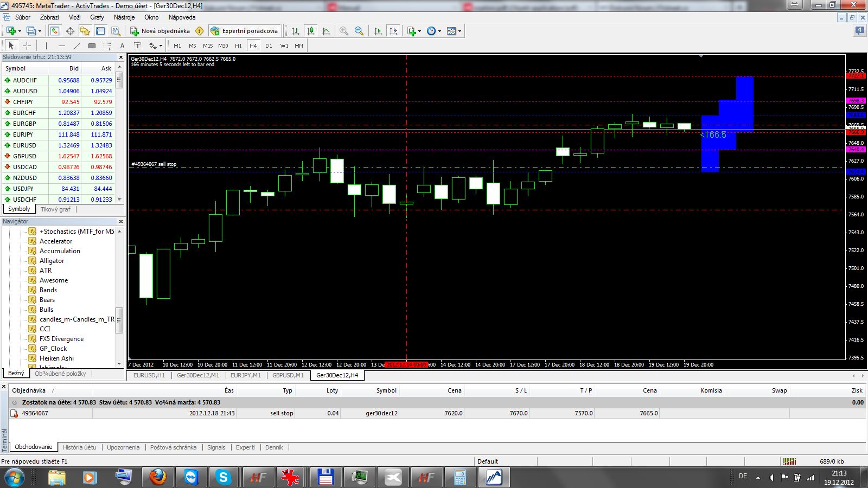Open the Strategy Tester magnifier icon
This screenshot has width=868, height=488.
pos(116,31)
